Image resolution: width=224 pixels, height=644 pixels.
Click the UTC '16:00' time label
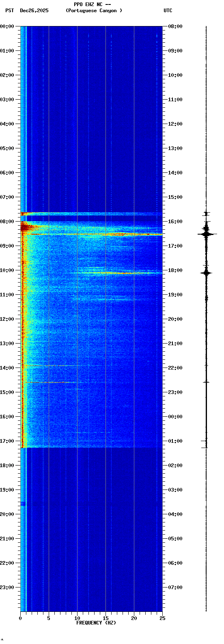tap(175, 222)
